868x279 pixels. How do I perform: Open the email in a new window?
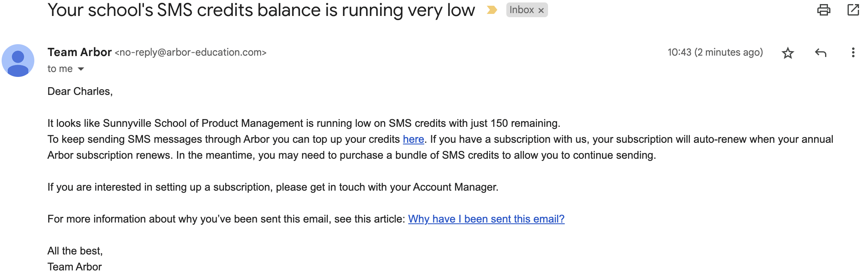[x=853, y=10]
